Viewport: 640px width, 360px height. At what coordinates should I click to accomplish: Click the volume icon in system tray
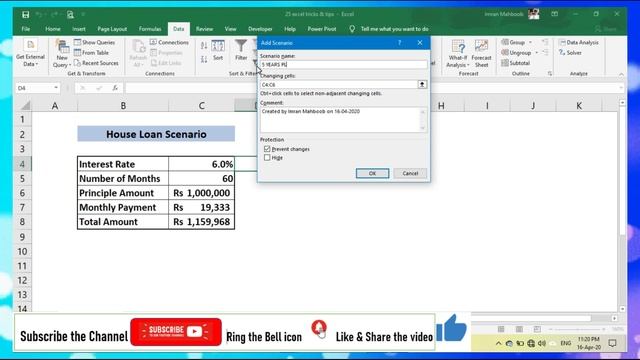(x=542, y=344)
